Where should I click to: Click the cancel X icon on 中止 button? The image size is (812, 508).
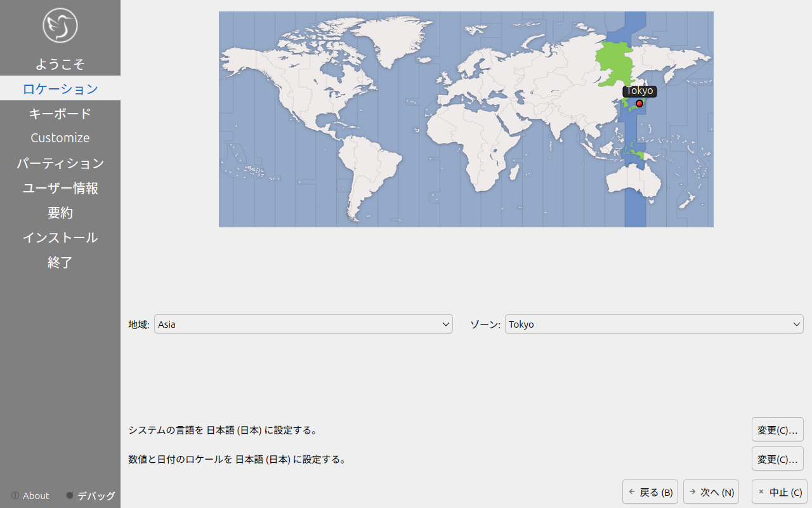[x=761, y=491]
